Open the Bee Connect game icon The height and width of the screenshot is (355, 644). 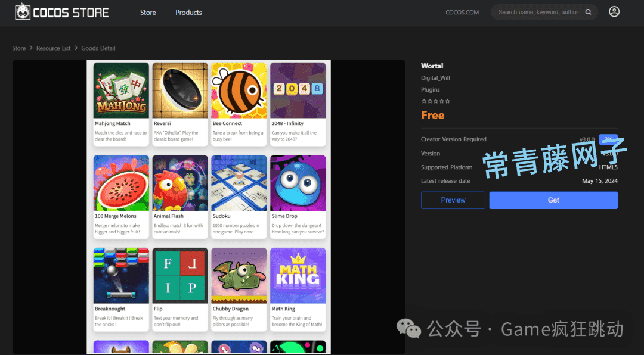pyautogui.click(x=239, y=91)
